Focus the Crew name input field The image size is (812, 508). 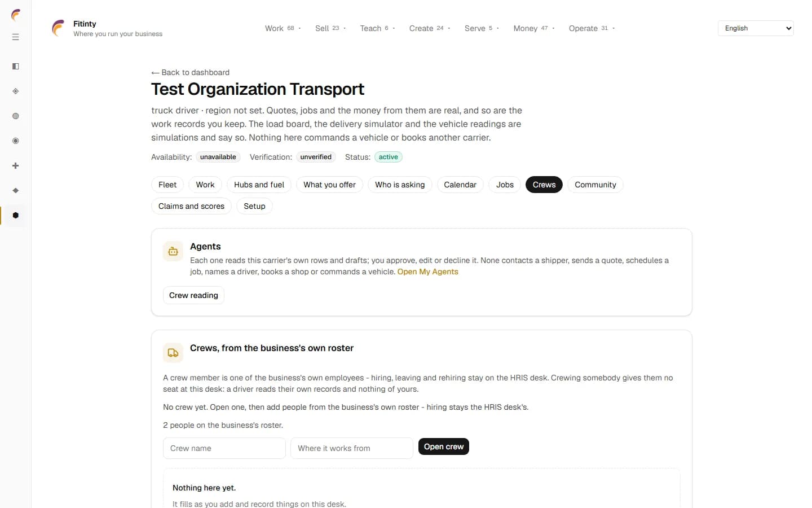[x=224, y=448]
